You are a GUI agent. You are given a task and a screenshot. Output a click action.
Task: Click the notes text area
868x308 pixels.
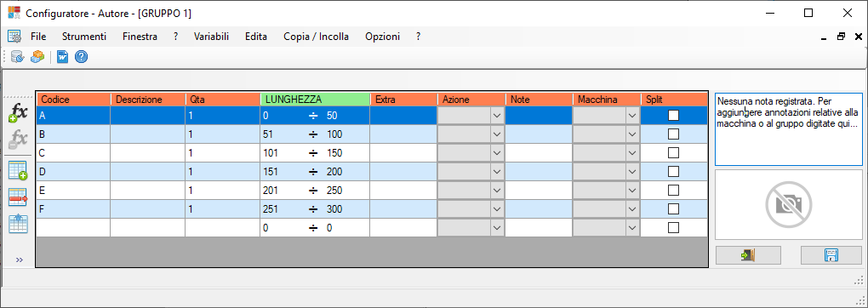[x=789, y=129]
